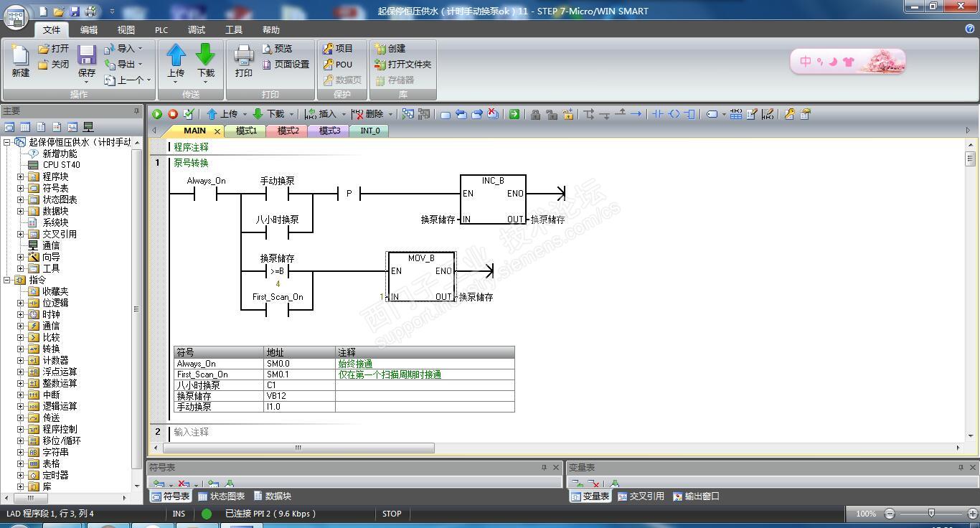Open the 上一个 (Previous) dropdown arrow
The width and height of the screenshot is (980, 528).
pos(149,80)
